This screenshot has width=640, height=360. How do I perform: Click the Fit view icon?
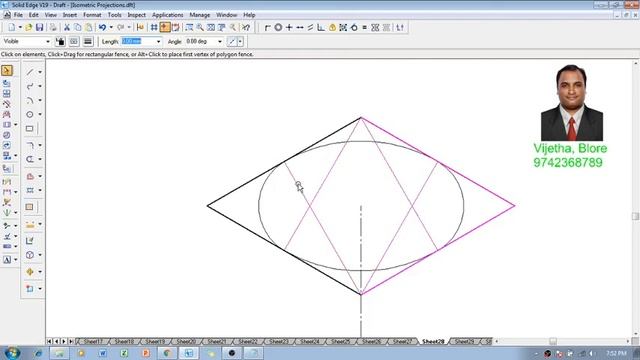pyautogui.click(x=211, y=27)
